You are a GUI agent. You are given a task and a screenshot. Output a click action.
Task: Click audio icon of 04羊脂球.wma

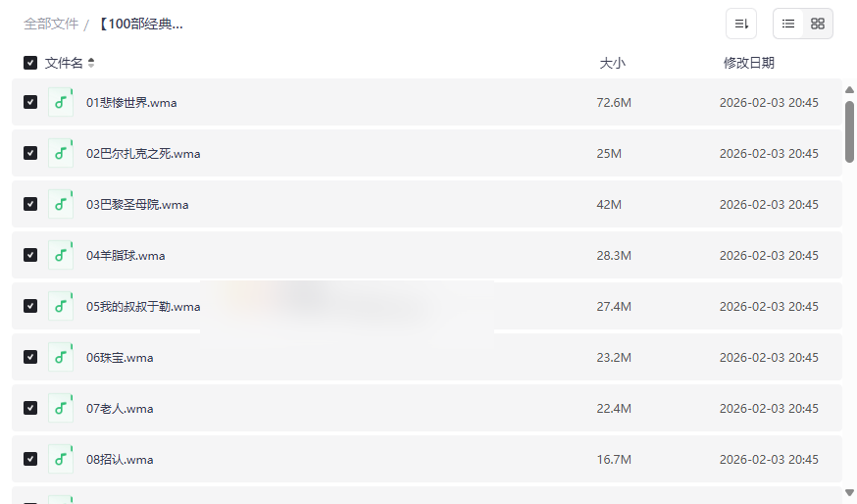click(61, 255)
